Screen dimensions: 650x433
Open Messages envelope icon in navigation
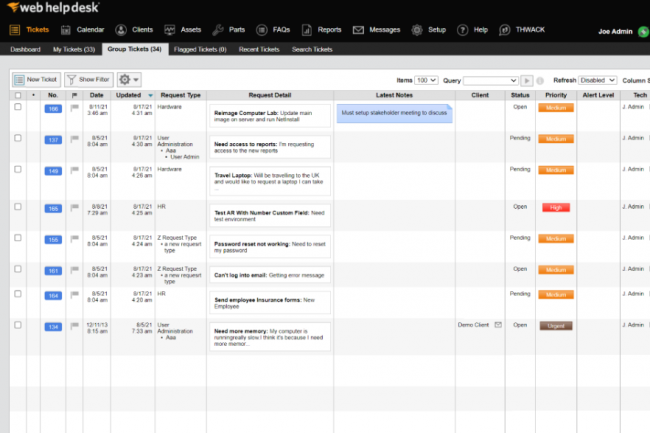358,30
